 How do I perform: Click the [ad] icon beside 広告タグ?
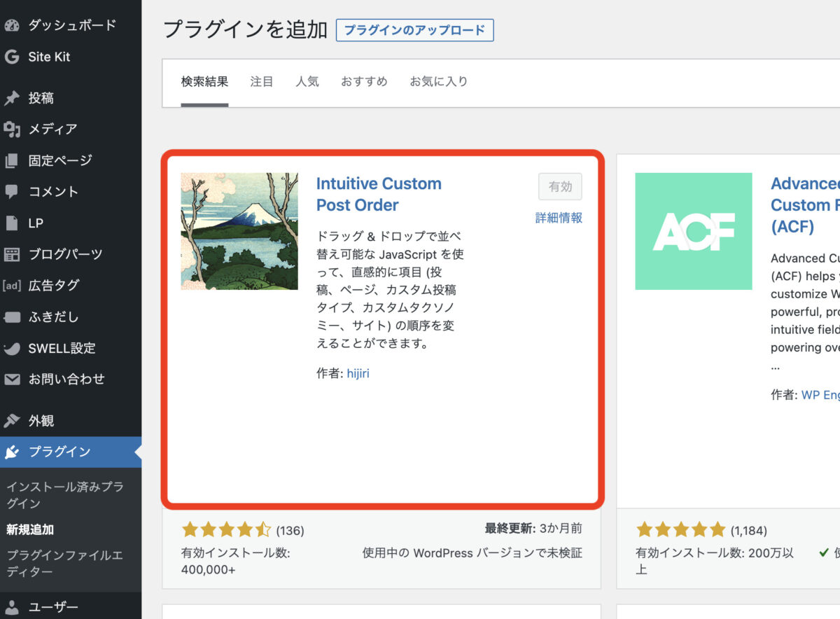coord(11,285)
